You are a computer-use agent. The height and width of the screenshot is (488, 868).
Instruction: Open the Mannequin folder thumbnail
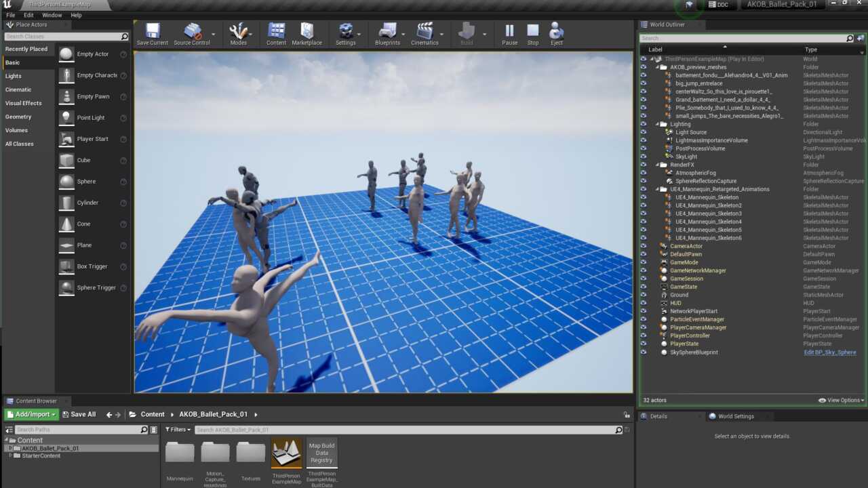click(x=180, y=454)
